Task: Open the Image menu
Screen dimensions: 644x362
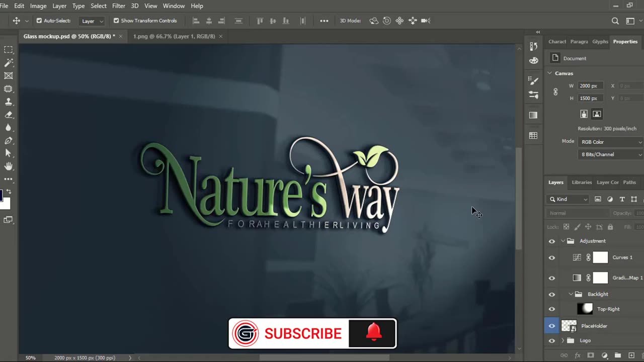Action: [38, 6]
